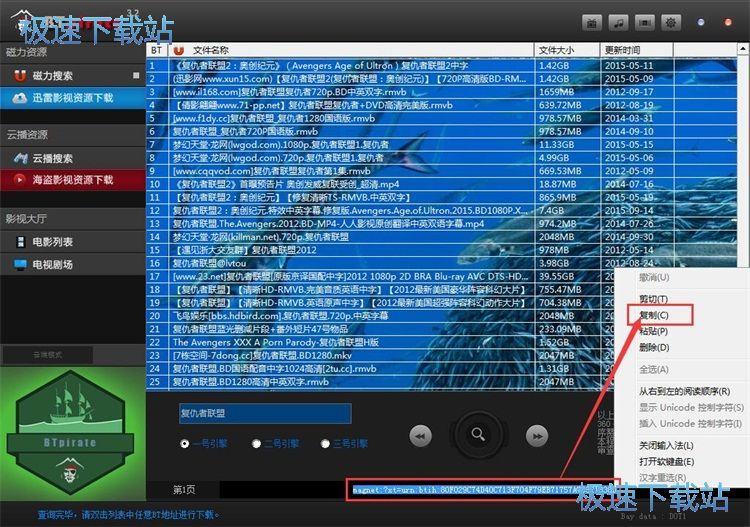Choose 删除(D) from the context menu
Viewport: 750px width, 527px height.
pos(654,347)
